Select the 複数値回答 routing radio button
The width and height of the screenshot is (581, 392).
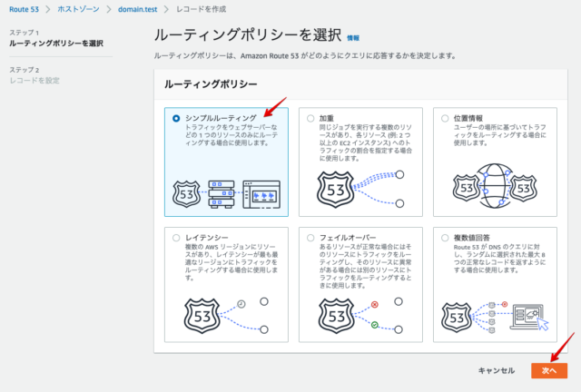tap(445, 238)
